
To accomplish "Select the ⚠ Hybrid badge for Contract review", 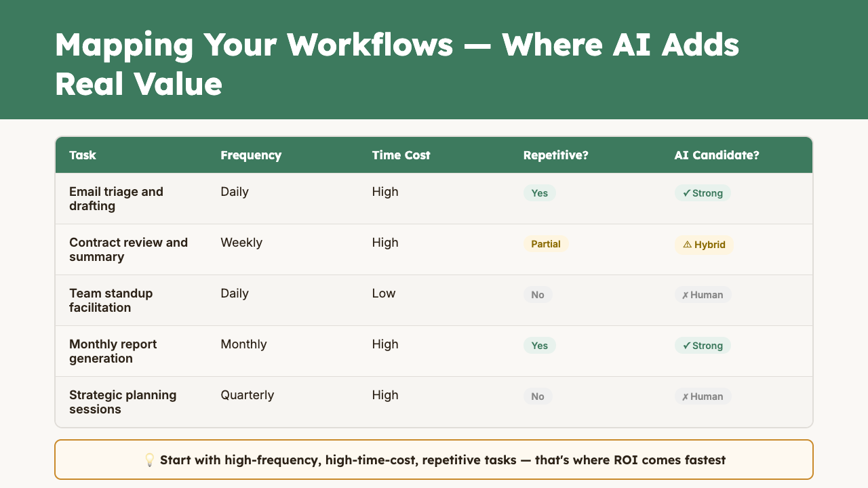I will pos(704,244).
